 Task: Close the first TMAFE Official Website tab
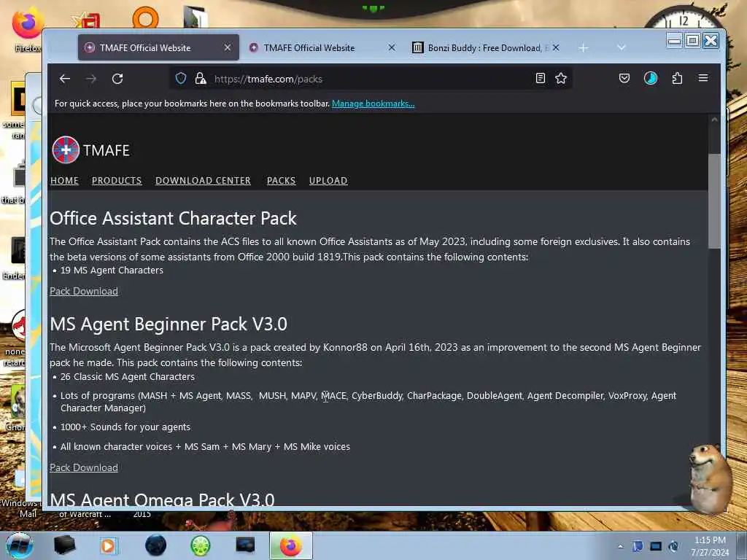point(228,47)
